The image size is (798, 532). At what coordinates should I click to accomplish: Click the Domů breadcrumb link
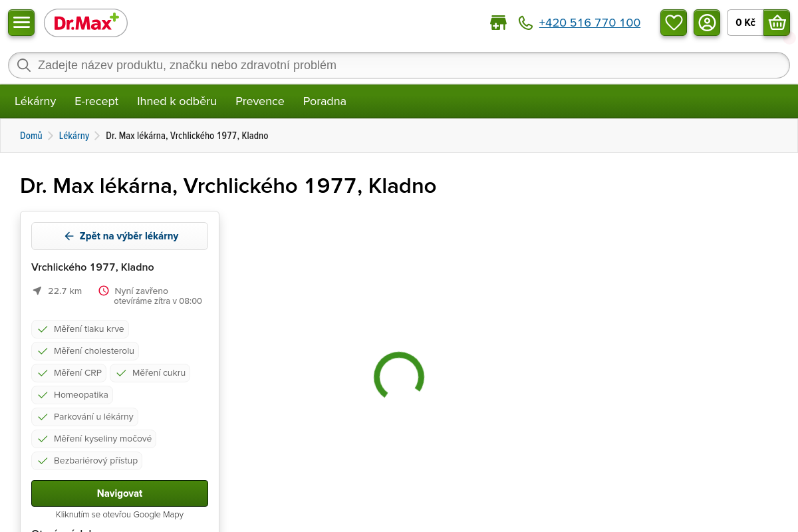tap(31, 136)
